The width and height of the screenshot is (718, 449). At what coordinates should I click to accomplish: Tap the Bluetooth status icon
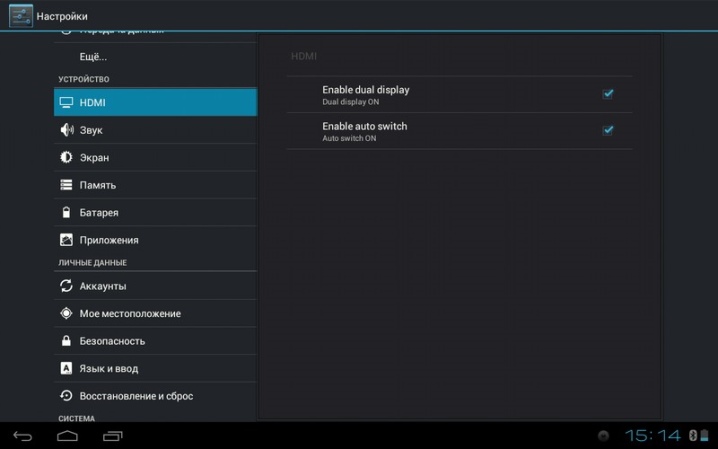pos(693,435)
